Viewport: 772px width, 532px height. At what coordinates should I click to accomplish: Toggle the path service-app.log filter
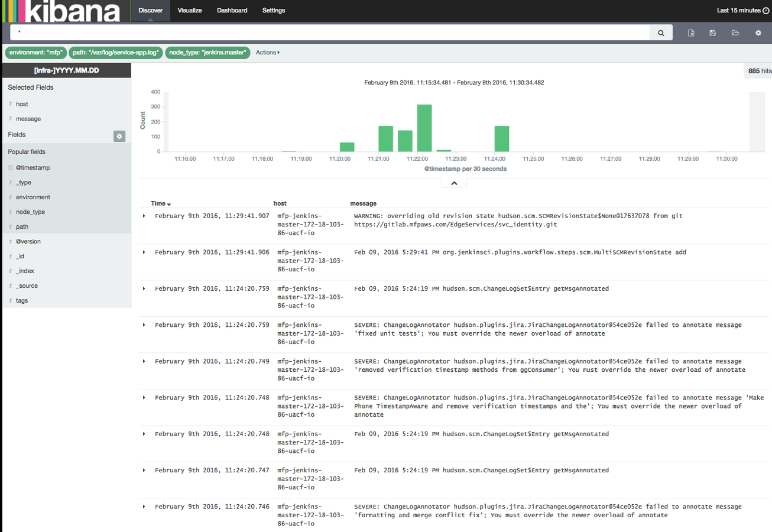pyautogui.click(x=116, y=53)
